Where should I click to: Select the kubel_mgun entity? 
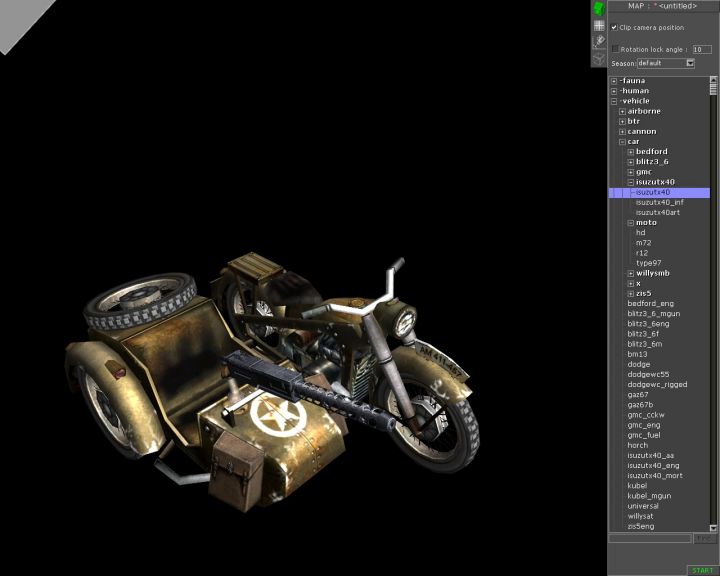coord(649,496)
